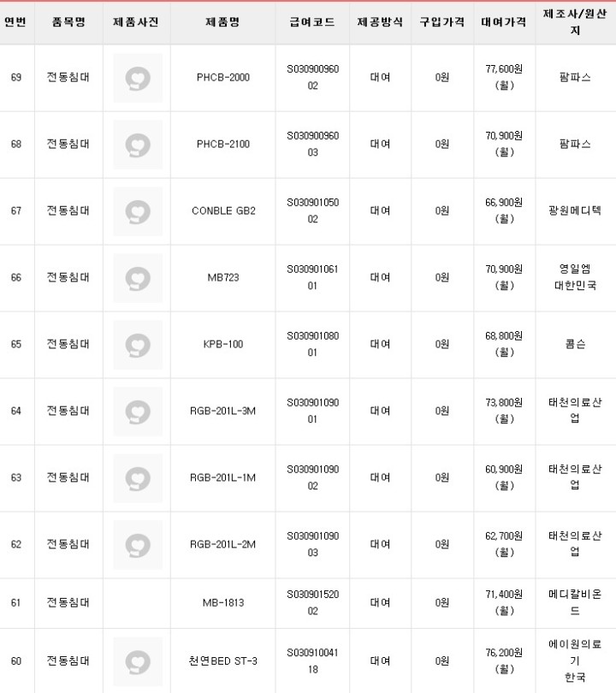Click the 급여코드 column header
Viewport: 616px width, 693px height.
pos(312,23)
